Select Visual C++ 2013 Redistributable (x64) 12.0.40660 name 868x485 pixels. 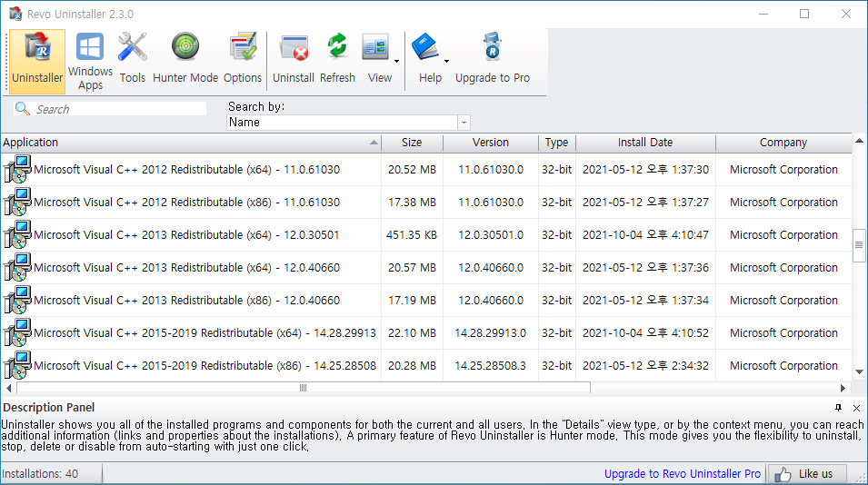point(186,267)
